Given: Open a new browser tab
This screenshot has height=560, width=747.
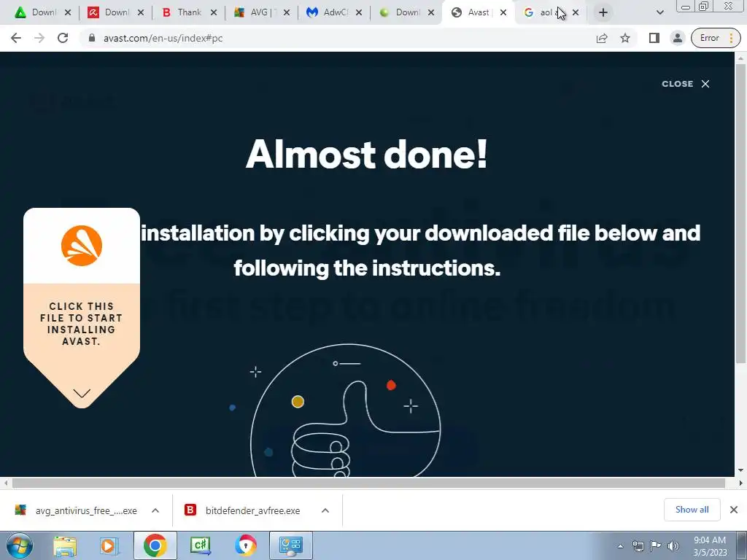Looking at the screenshot, I should 603,12.
